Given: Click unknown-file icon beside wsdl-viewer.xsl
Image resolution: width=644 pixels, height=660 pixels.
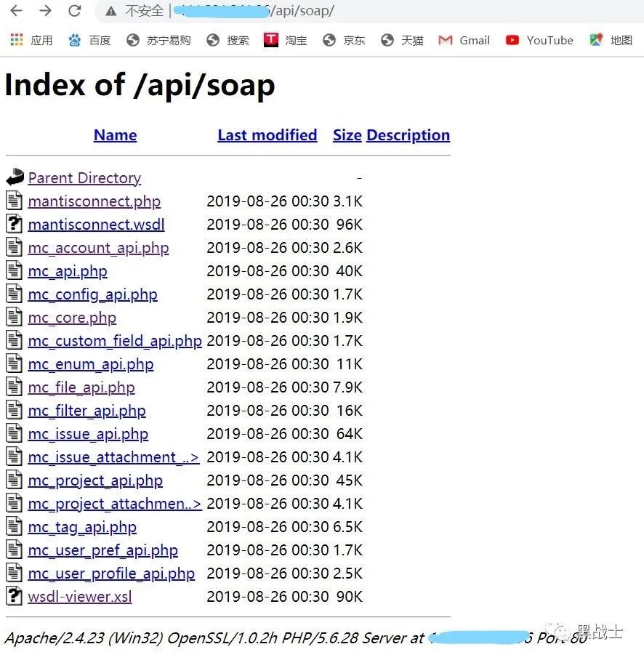Looking at the screenshot, I should click(14, 595).
